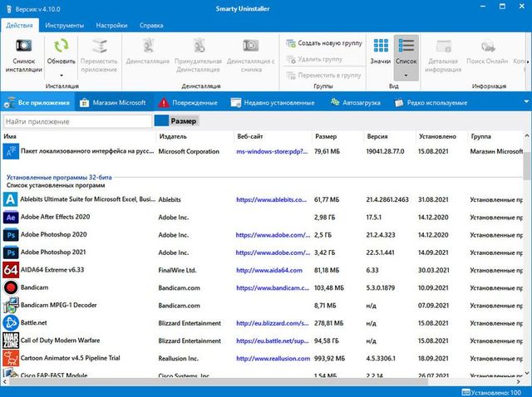Click the Bandicam red record icon

[11, 287]
